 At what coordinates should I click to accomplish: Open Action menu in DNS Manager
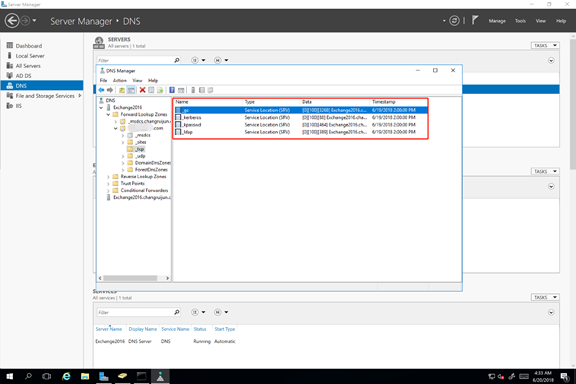[x=119, y=80]
